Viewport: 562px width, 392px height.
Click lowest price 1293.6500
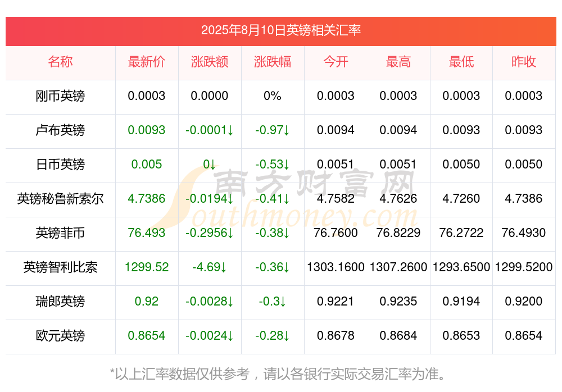(461, 267)
